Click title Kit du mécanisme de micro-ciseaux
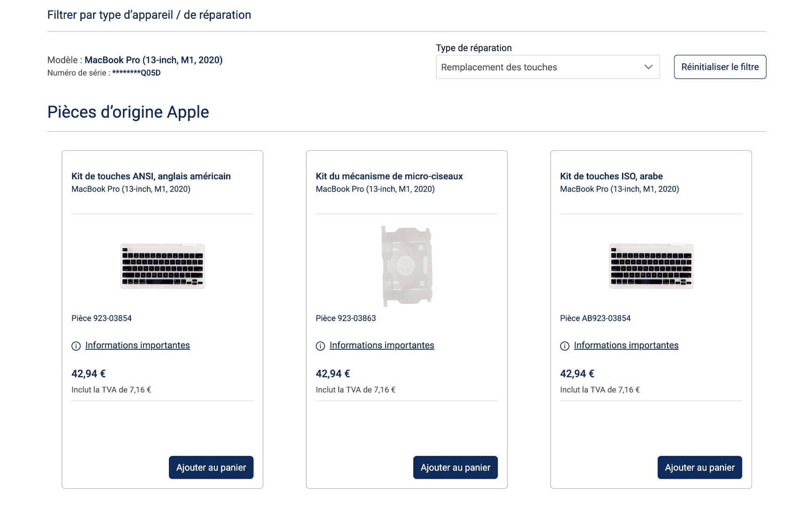The image size is (812, 507). coord(389,176)
